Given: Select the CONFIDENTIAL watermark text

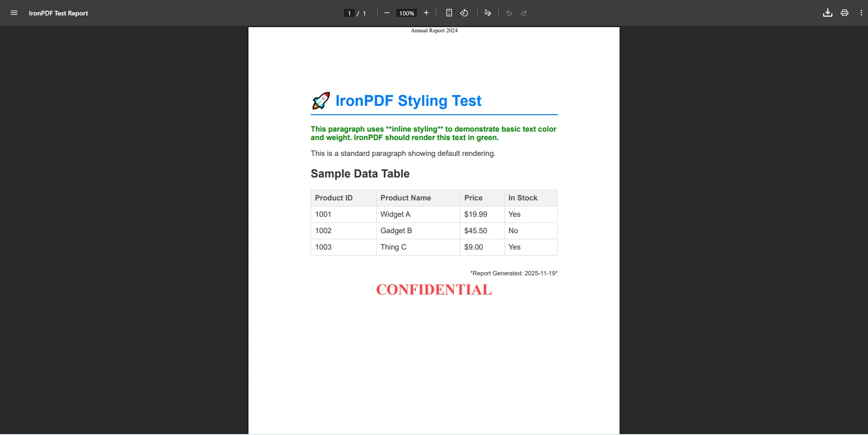Looking at the screenshot, I should tap(433, 289).
